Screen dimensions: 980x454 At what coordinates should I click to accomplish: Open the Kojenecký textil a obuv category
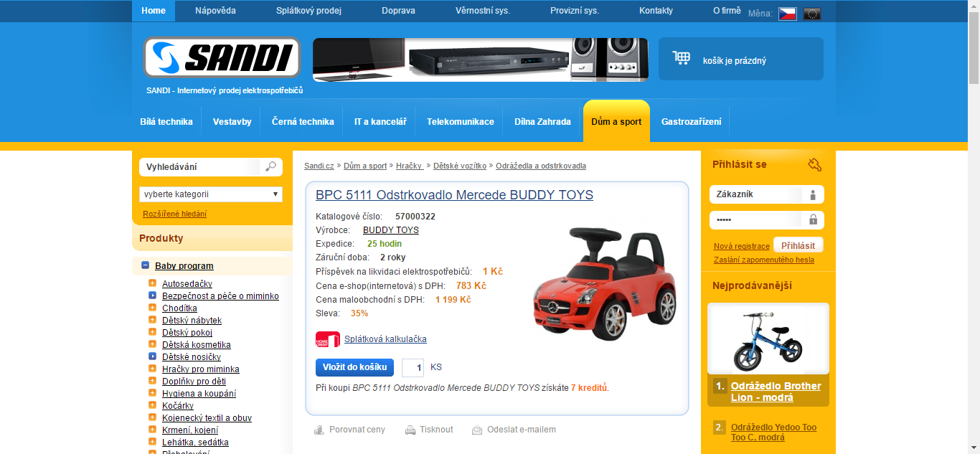tap(207, 418)
